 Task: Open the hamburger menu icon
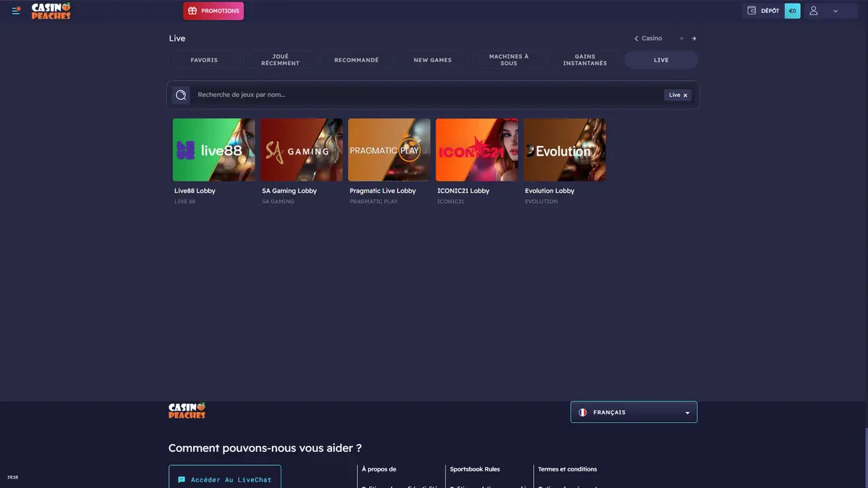[x=17, y=11]
